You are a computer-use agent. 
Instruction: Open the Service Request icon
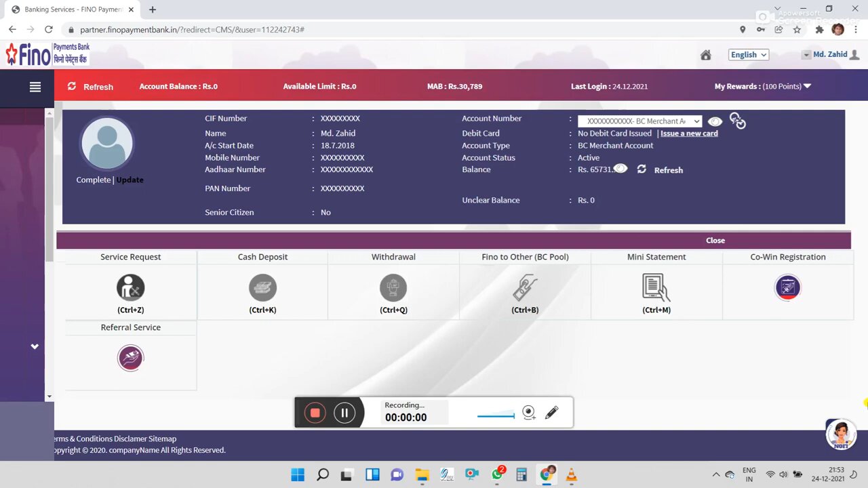tap(130, 287)
